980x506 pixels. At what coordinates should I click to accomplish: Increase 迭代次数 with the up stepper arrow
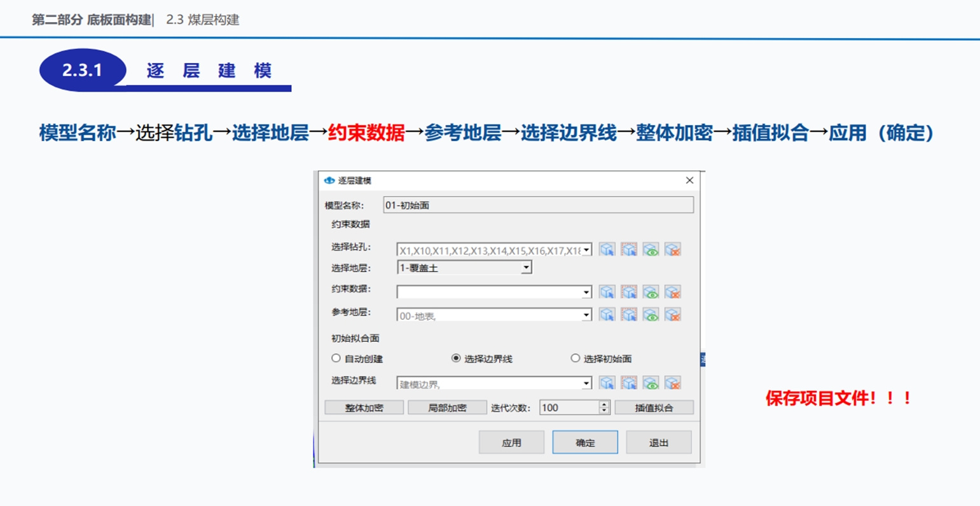tap(604, 404)
